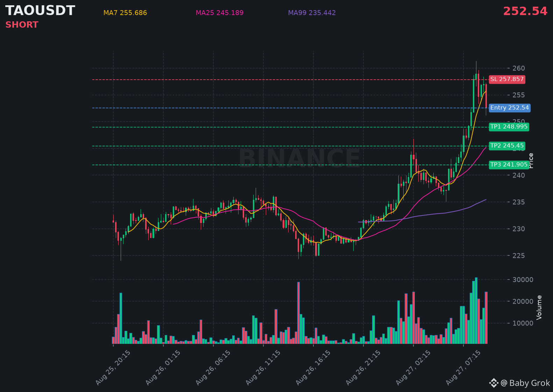
Task: Click the TP3 241.905 target tag
Action: coord(509,165)
